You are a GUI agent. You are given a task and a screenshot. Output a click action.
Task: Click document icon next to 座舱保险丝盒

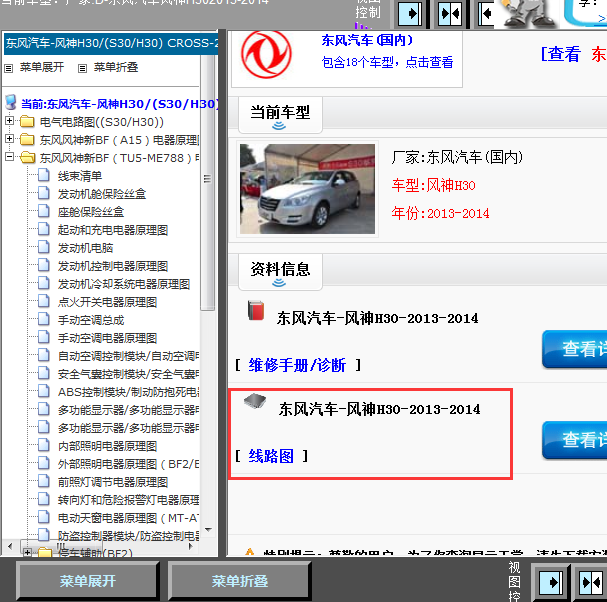(44, 211)
